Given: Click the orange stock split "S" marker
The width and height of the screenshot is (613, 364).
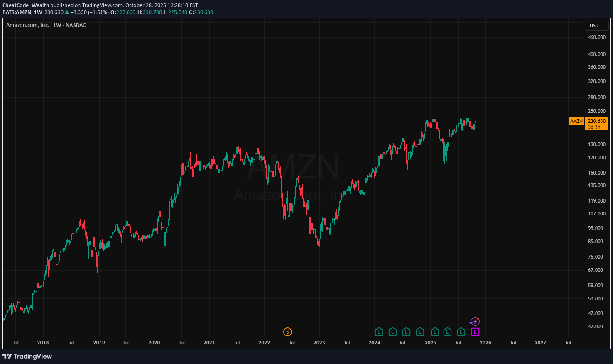Looking at the screenshot, I should click(x=287, y=332).
